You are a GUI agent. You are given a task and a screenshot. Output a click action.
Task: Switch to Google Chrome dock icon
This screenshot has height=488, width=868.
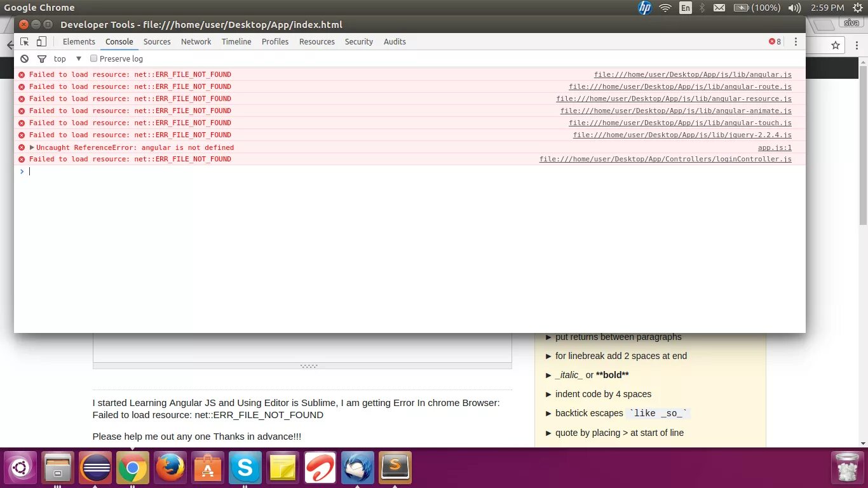133,468
